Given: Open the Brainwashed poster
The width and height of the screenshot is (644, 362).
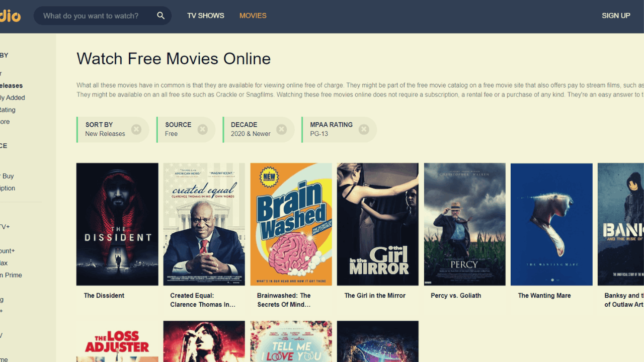Looking at the screenshot, I should pyautogui.click(x=291, y=224).
